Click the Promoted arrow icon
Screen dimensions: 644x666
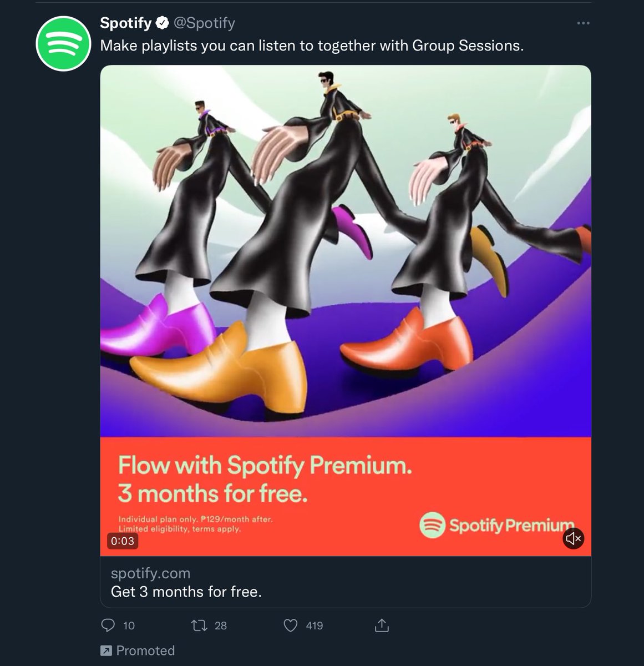pos(105,650)
